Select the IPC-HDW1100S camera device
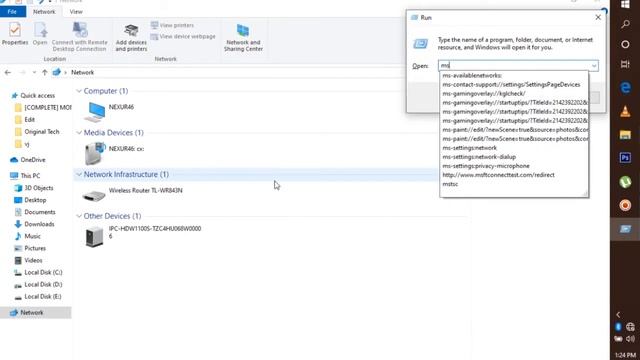640x360 pixels. pos(142,236)
